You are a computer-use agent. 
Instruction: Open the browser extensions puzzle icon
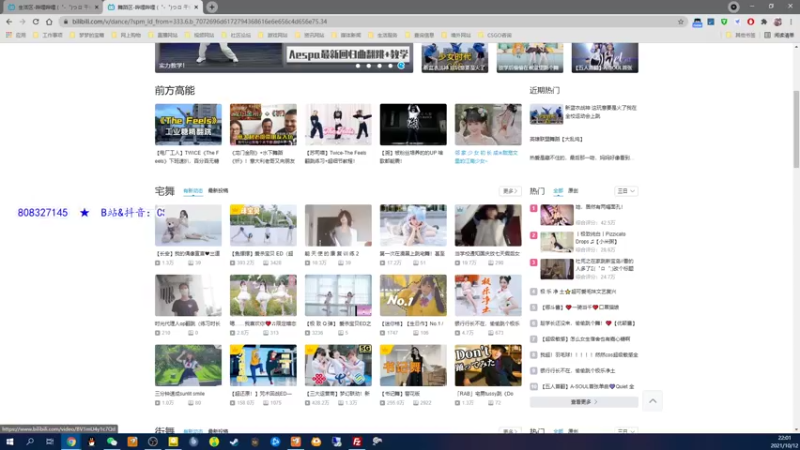(764, 22)
